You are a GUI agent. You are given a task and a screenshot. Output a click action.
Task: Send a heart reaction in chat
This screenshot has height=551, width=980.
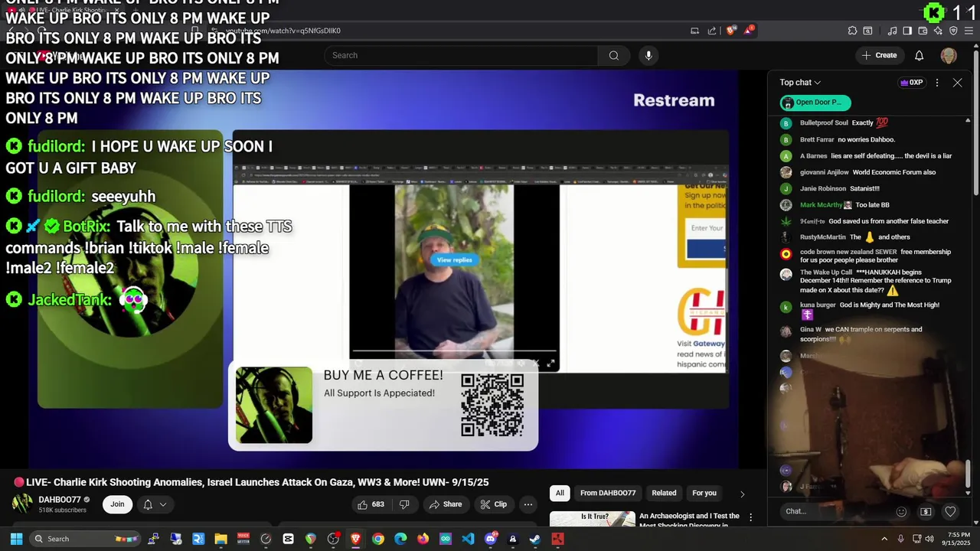click(x=950, y=511)
